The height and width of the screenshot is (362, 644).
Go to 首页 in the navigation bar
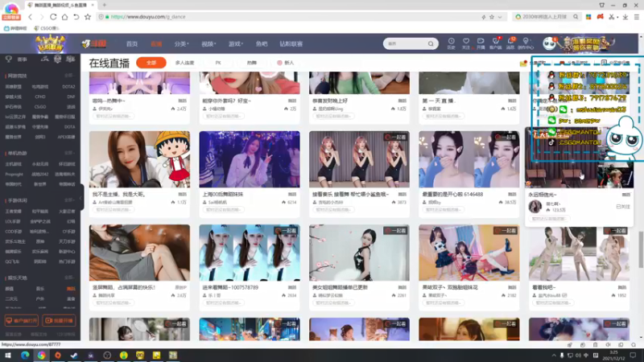(x=132, y=44)
